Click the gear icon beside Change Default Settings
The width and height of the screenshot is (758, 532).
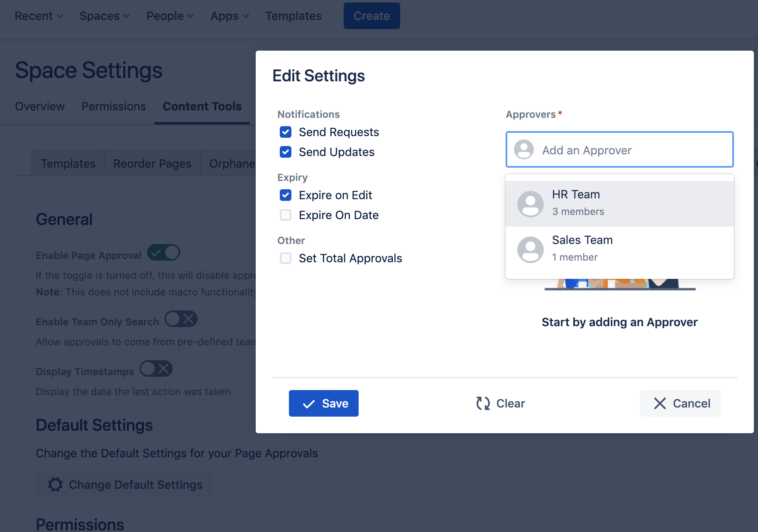pyautogui.click(x=55, y=484)
